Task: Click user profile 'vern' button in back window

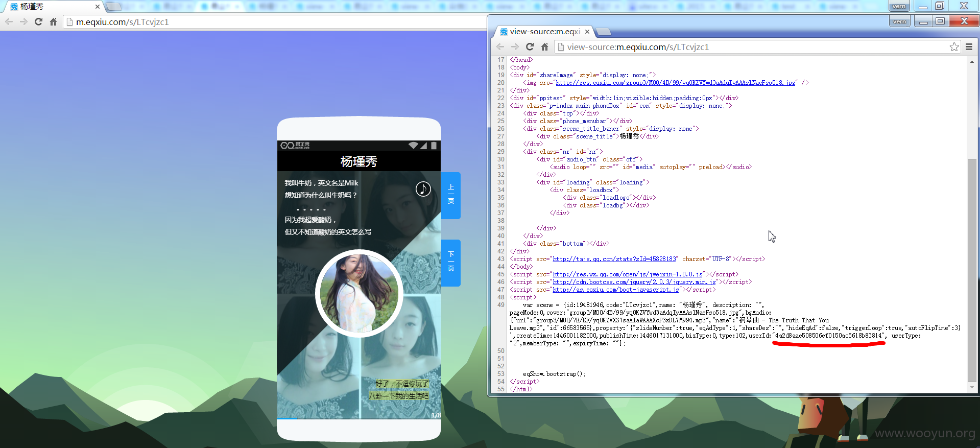Action: click(x=899, y=6)
